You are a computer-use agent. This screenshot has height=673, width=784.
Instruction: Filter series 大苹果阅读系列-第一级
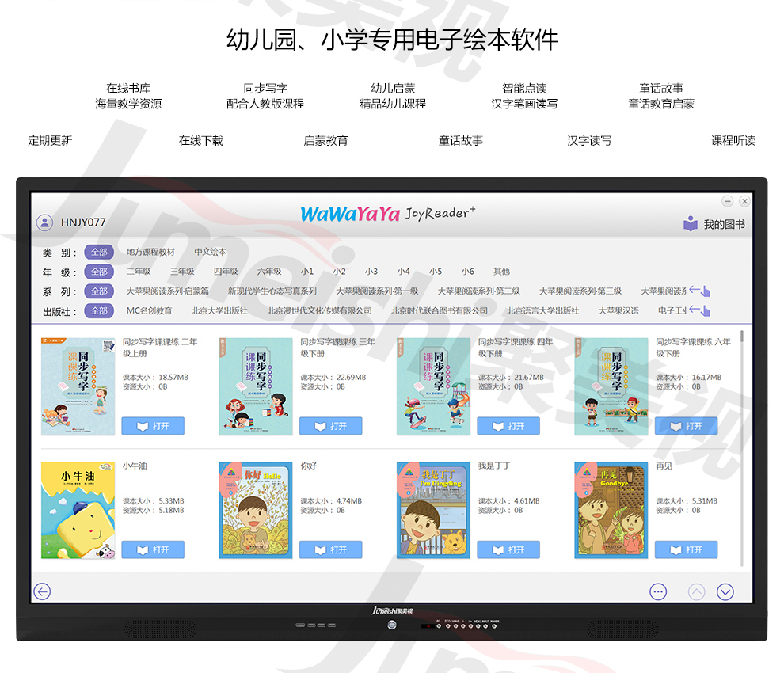(377, 291)
